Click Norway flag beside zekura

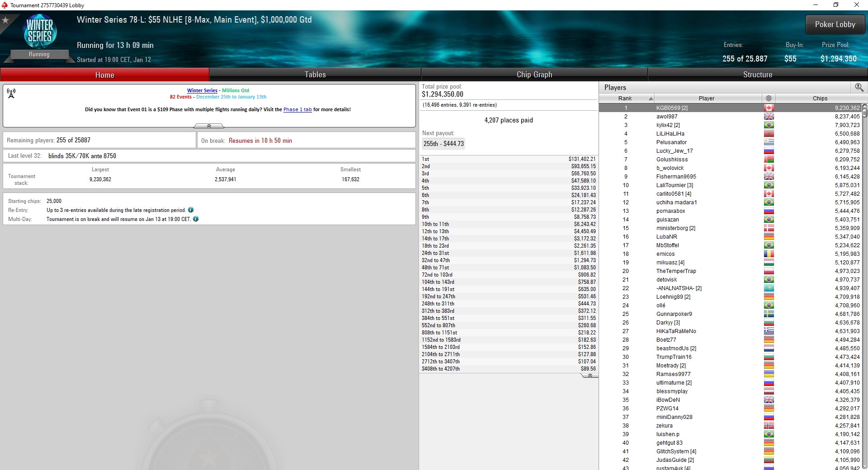pos(769,426)
